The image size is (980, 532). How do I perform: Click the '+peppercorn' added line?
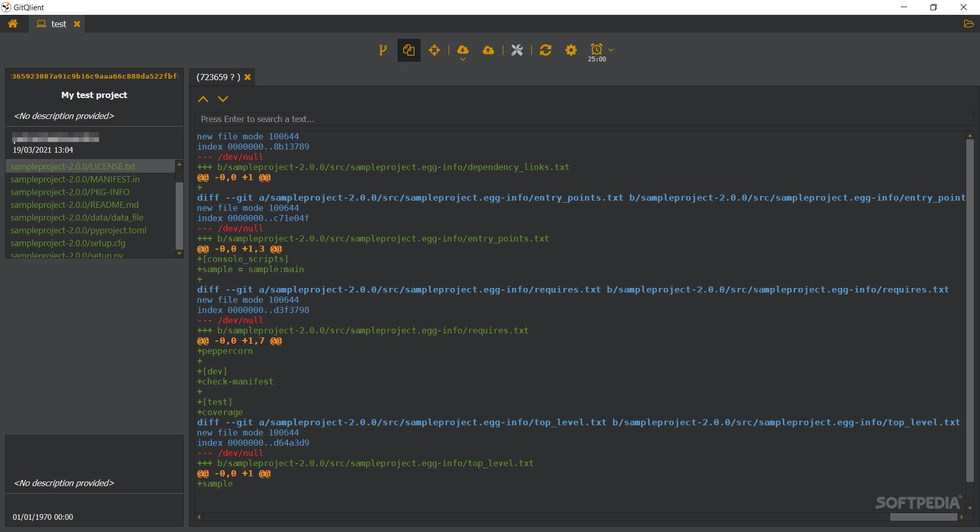(225, 351)
